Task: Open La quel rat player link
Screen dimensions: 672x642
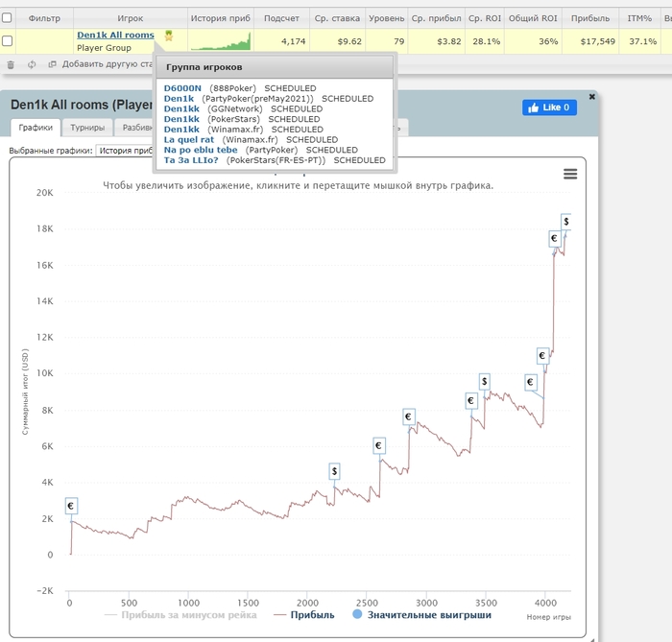Action: click(188, 139)
